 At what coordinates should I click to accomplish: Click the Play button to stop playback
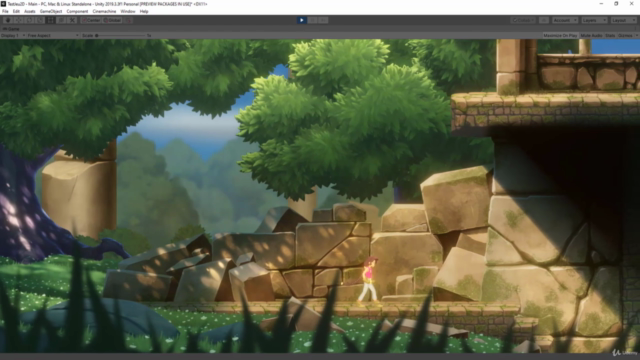point(302,20)
